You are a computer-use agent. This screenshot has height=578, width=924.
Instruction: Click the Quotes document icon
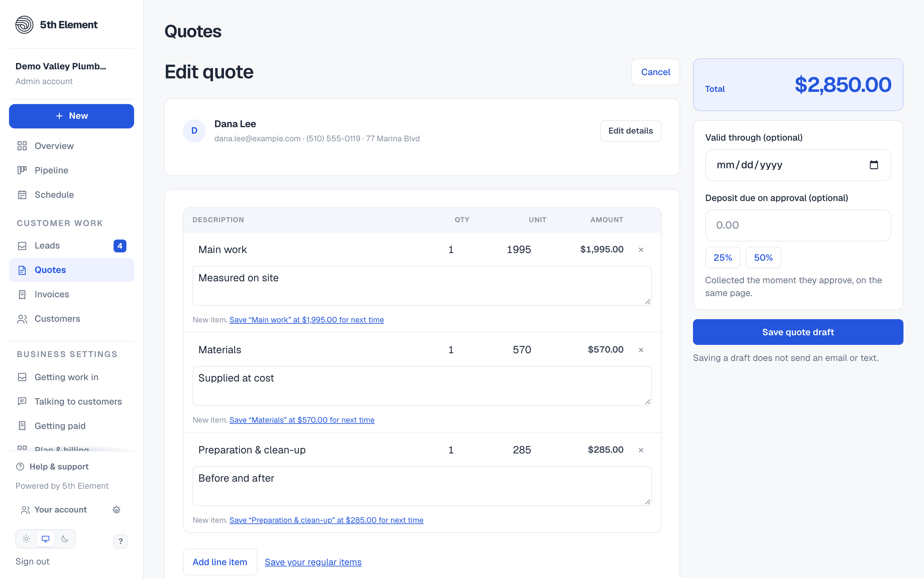22,270
